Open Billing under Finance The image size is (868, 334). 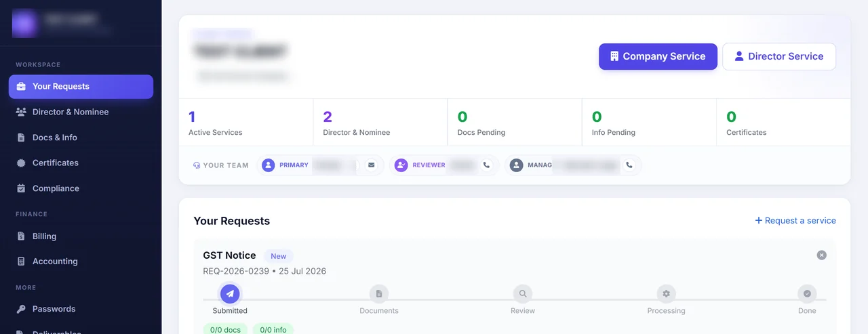81,236
